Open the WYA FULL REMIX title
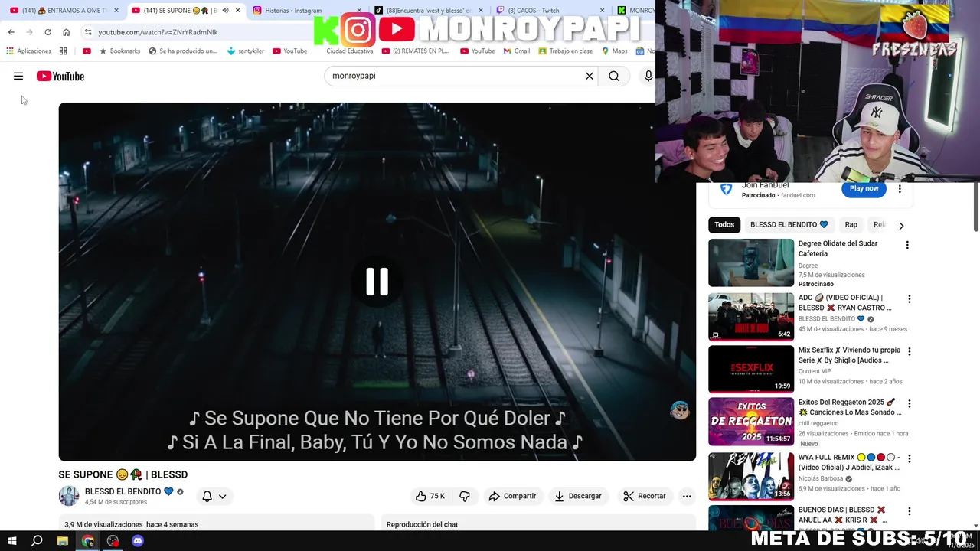 click(x=848, y=462)
